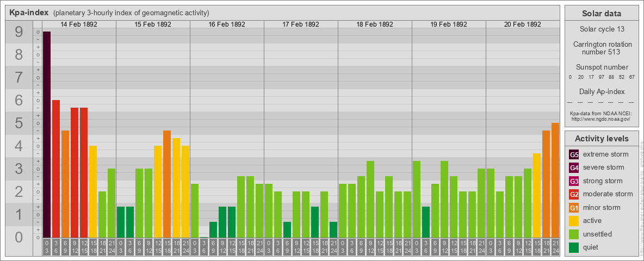Click the '21 24' time label under 20 Feb
Image resolution: width=644 pixels, height=261 pixels.
click(555, 247)
